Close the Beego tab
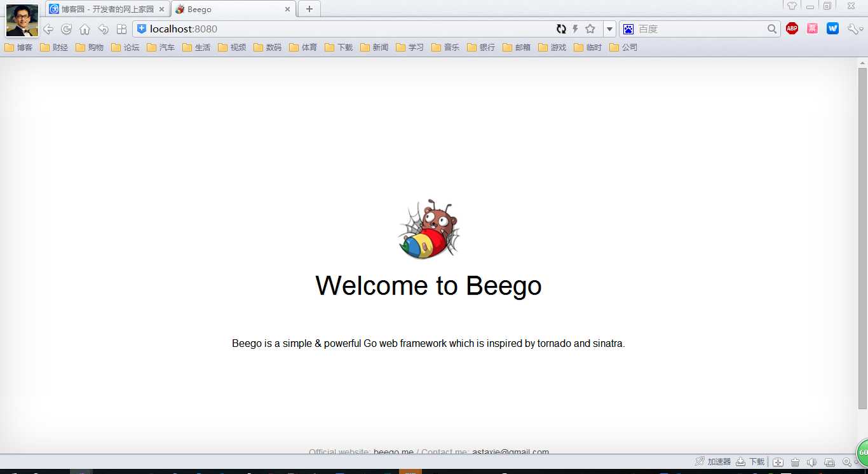 point(287,10)
